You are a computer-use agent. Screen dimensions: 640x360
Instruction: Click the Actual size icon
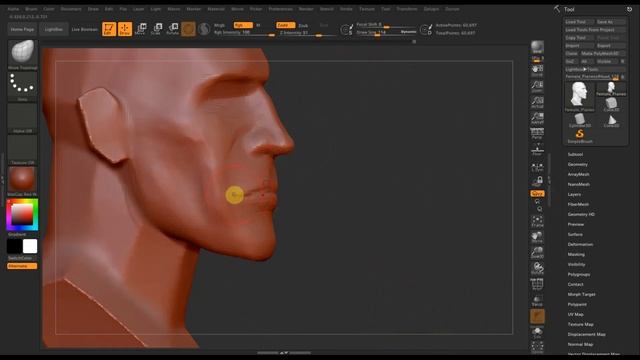(537, 102)
